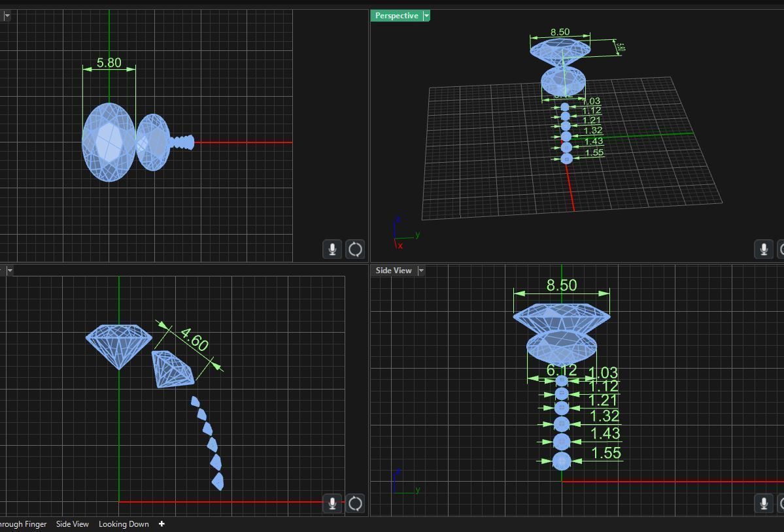The image size is (784, 532).
Task: Select the 1.43 dimension in Perspective view
Action: coord(594,141)
